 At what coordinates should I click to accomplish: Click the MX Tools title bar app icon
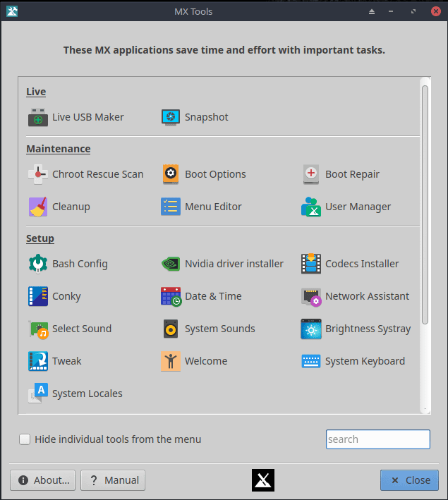12,11
